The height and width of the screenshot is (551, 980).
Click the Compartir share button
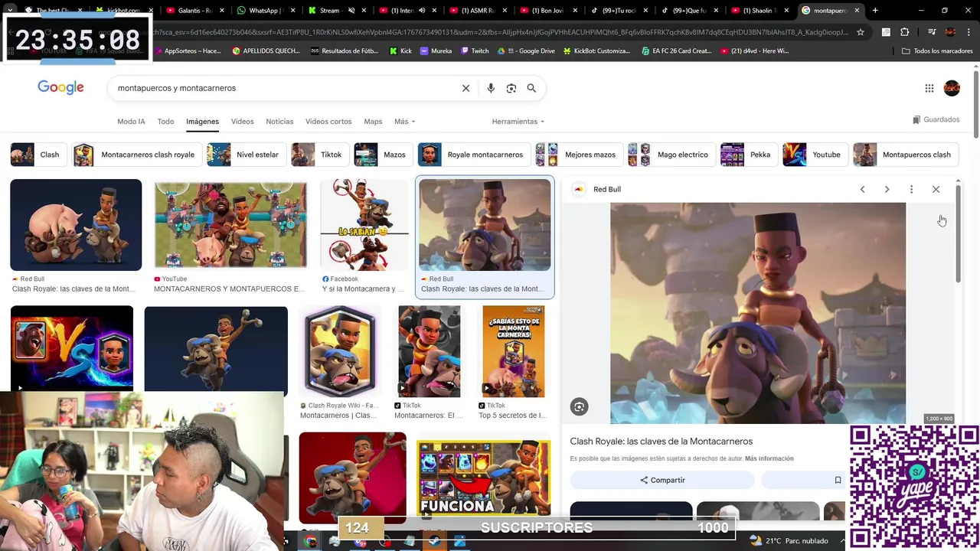(662, 480)
